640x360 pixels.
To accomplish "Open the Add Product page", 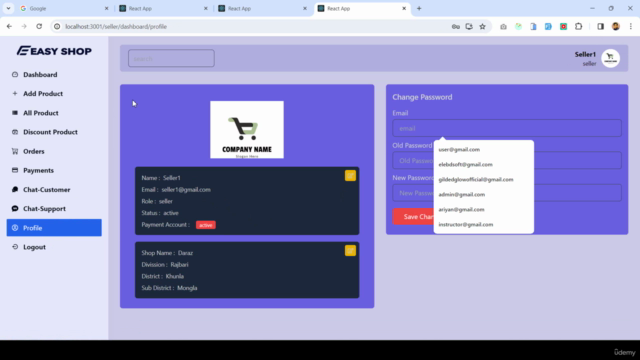I will pos(43,94).
